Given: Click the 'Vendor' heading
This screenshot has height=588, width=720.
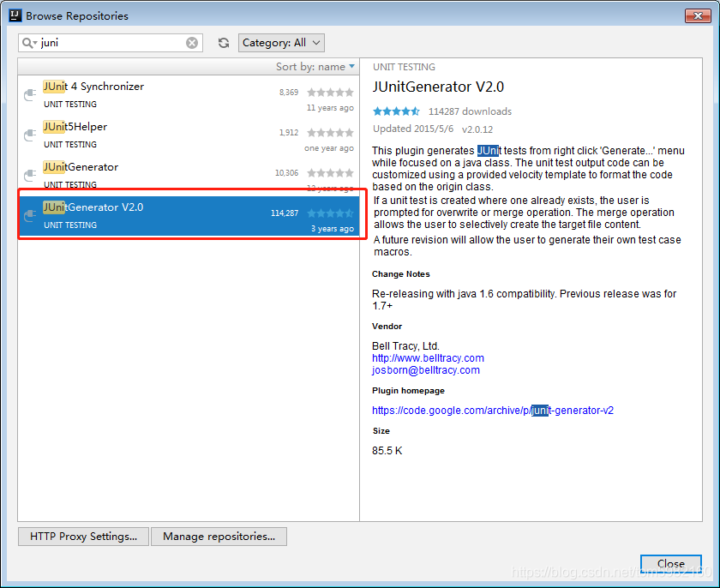Looking at the screenshot, I should pyautogui.click(x=387, y=327).
